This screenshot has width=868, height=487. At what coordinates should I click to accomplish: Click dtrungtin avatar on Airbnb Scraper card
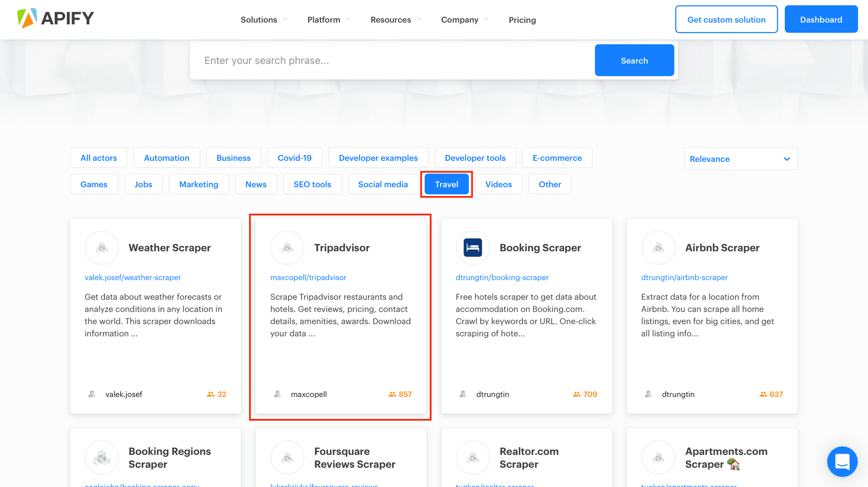[x=648, y=394]
